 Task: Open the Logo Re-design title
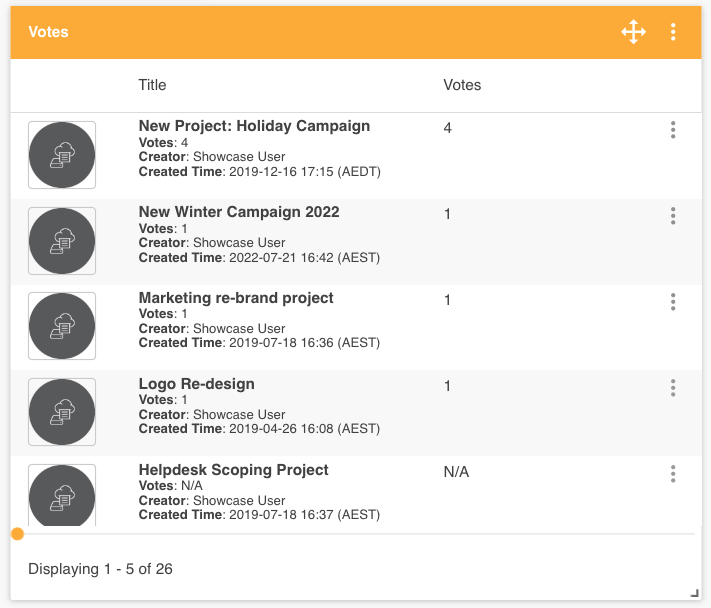coord(196,384)
